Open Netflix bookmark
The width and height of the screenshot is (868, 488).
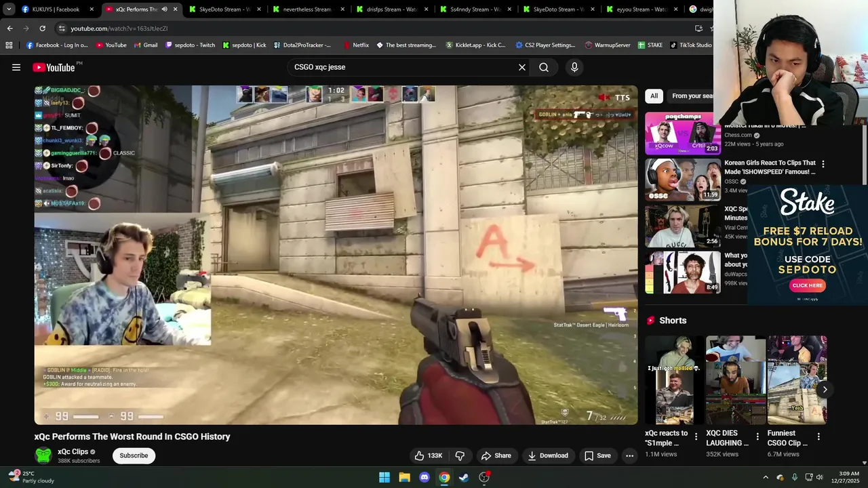[356, 45]
